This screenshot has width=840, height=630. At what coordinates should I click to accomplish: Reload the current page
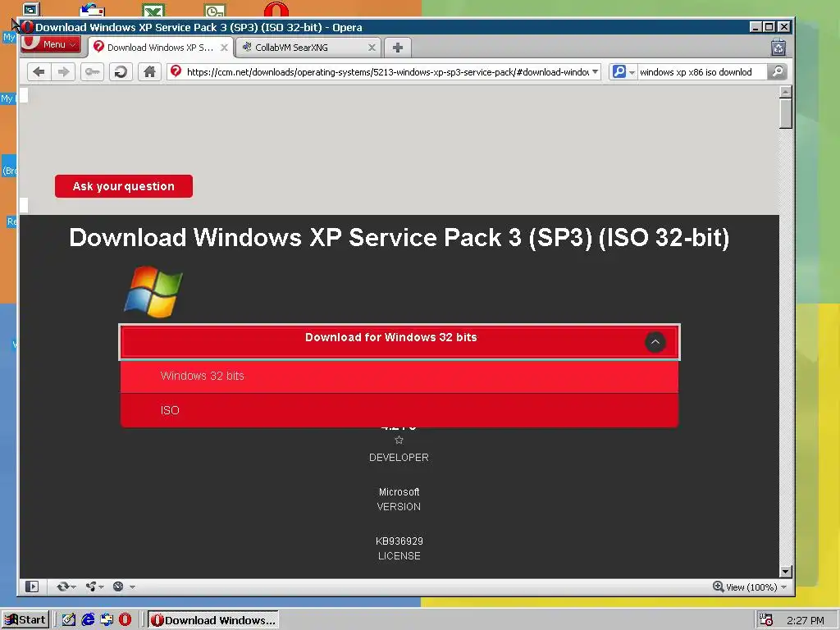tap(121, 72)
